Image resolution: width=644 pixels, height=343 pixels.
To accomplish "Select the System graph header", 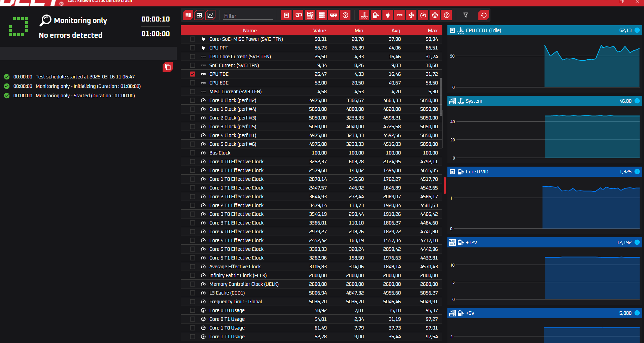I will (x=544, y=101).
